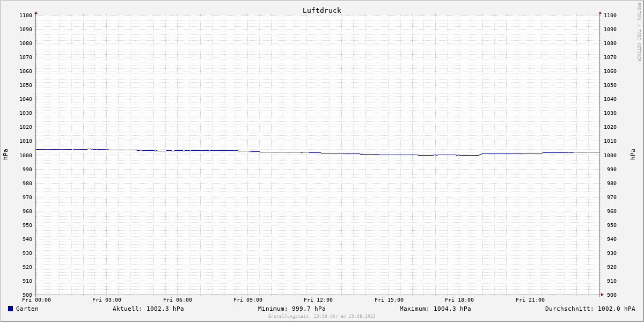This screenshot has height=322, width=644.
Task: Click the 1100 label on left axis
Action: (25, 16)
